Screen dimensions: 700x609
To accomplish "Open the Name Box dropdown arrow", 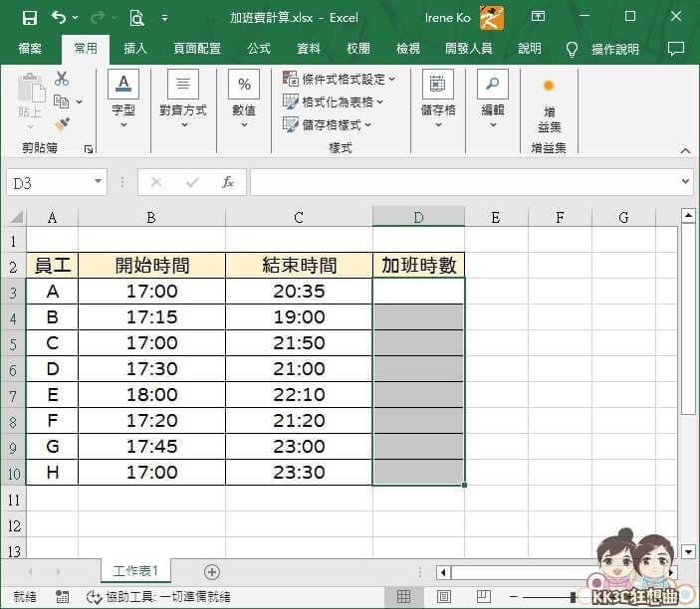I will [x=98, y=181].
